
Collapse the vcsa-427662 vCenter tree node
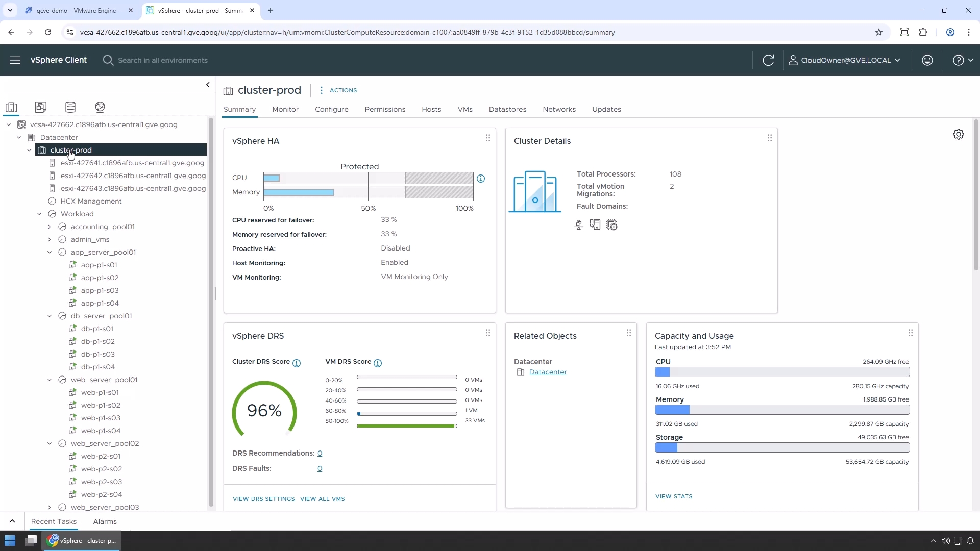9,124
